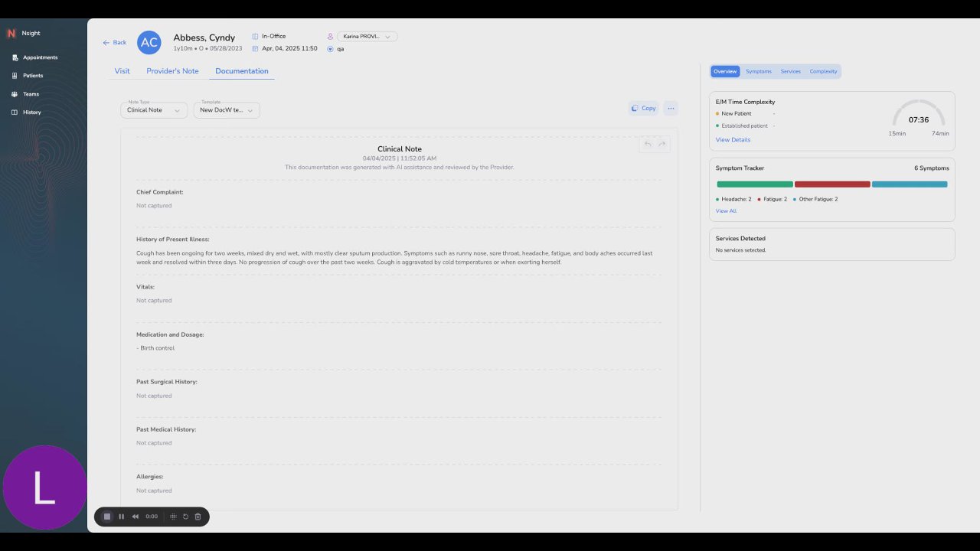Click the qa location icon

[x=330, y=48]
